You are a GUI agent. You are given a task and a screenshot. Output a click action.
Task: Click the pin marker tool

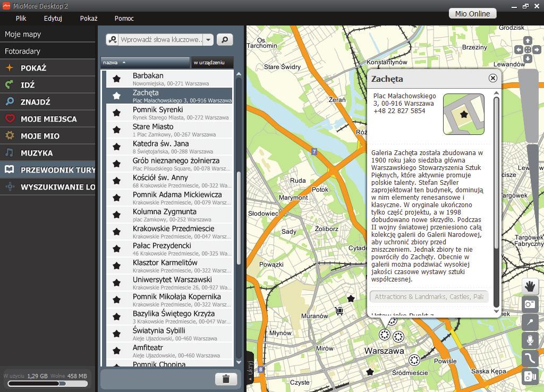point(530,322)
